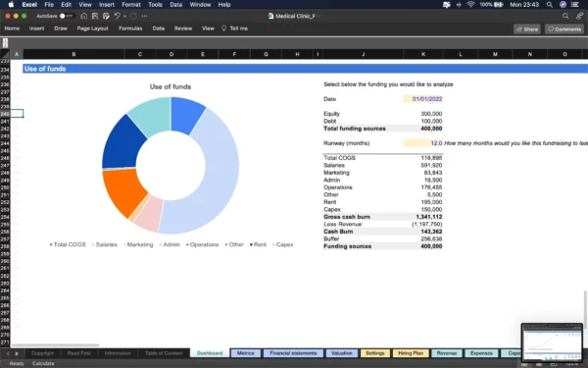Open the more options ellipsis in title bar
Image resolution: width=588 pixels, height=368 pixels.
(144, 16)
